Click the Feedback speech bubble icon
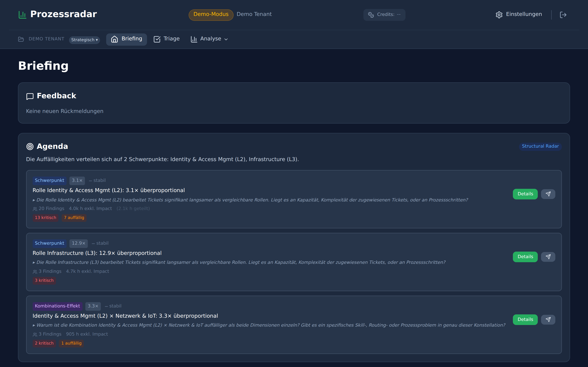The height and width of the screenshot is (367, 588). coord(30,96)
